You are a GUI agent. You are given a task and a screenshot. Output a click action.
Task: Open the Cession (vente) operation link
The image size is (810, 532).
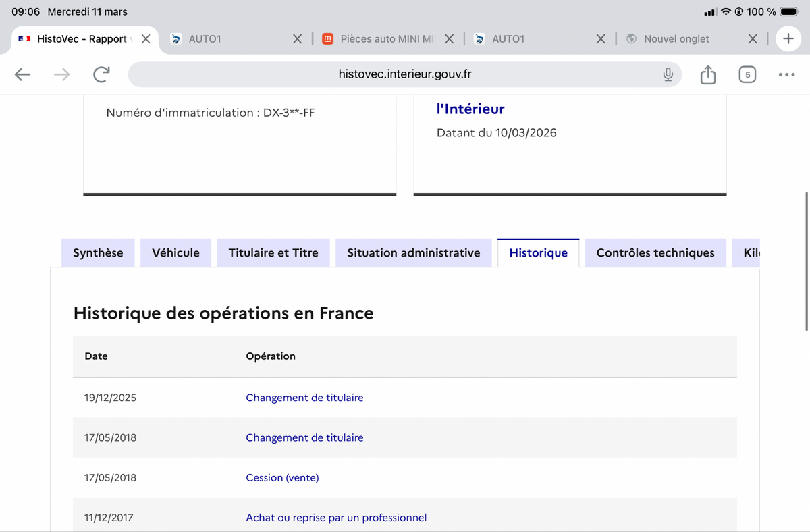(282, 478)
